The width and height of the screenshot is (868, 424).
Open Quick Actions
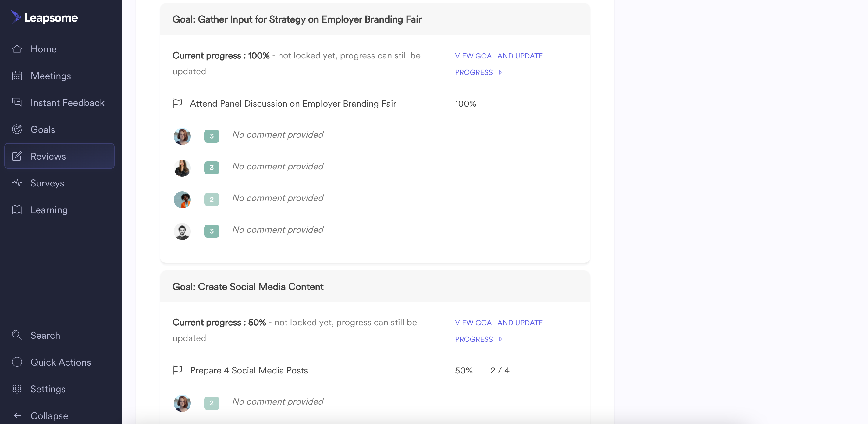pyautogui.click(x=59, y=362)
